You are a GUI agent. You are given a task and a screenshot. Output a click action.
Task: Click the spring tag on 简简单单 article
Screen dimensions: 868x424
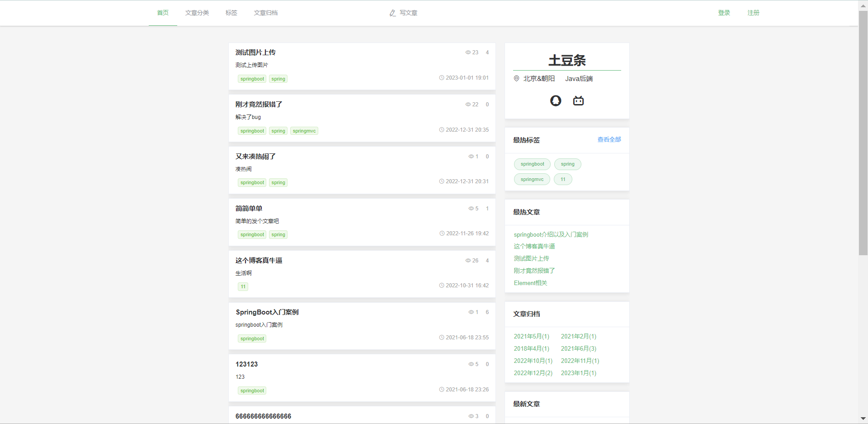tap(278, 234)
